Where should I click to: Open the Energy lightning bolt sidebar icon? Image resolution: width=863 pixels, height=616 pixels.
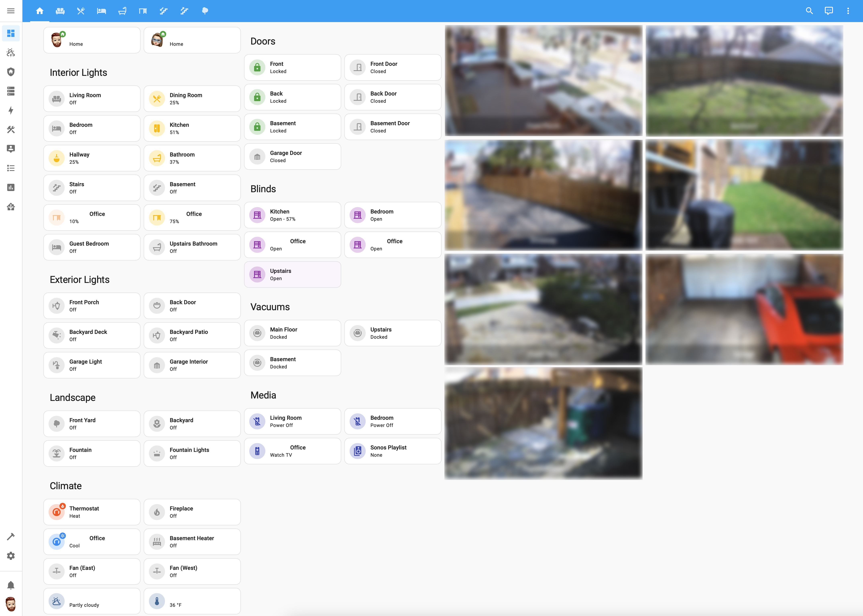click(x=11, y=110)
